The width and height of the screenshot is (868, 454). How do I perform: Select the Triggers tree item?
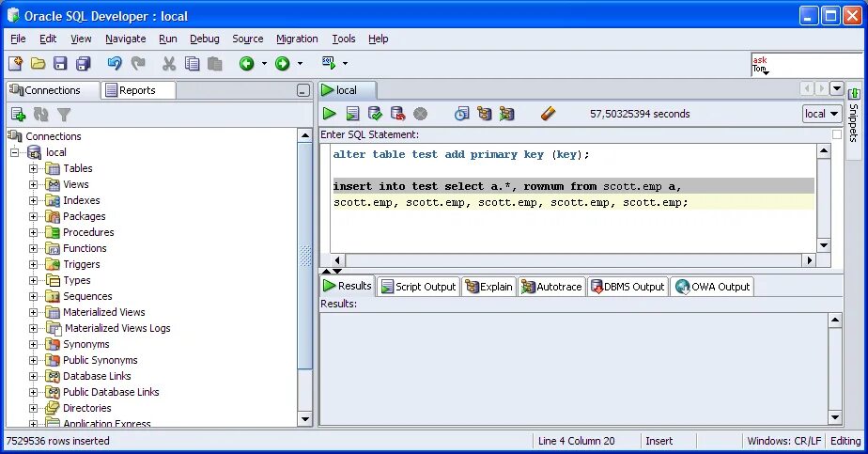82,265
